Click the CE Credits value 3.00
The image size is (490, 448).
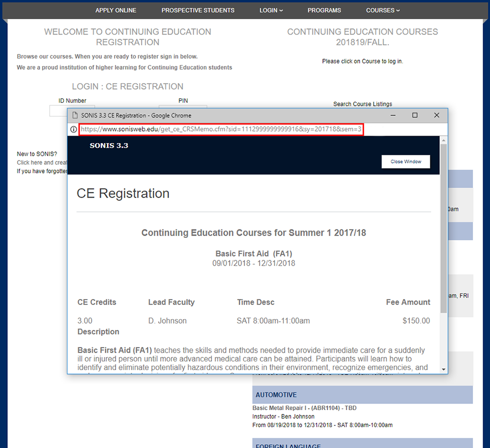pyautogui.click(x=85, y=321)
